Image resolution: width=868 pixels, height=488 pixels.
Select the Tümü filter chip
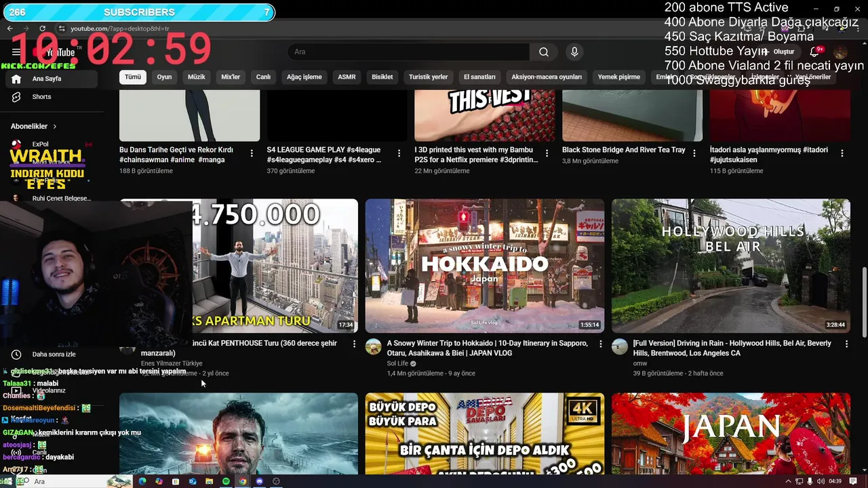pos(133,77)
